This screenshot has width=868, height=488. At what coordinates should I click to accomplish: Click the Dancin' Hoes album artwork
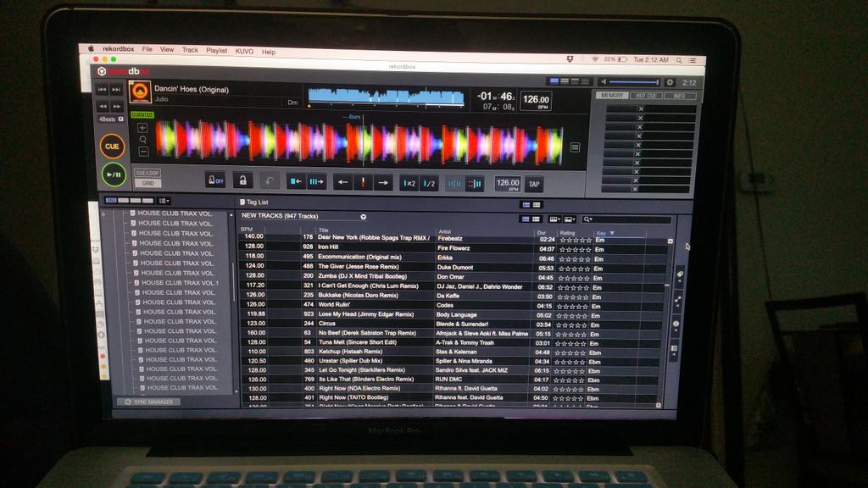click(x=140, y=92)
